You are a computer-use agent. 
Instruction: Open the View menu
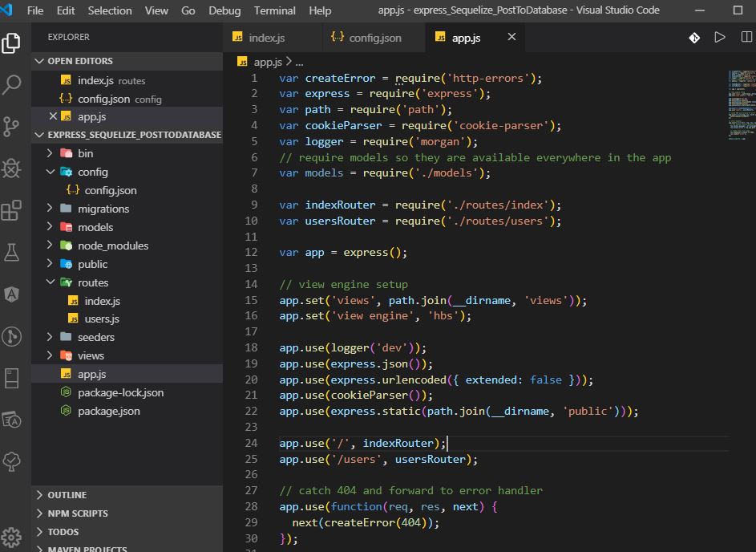[x=156, y=10]
